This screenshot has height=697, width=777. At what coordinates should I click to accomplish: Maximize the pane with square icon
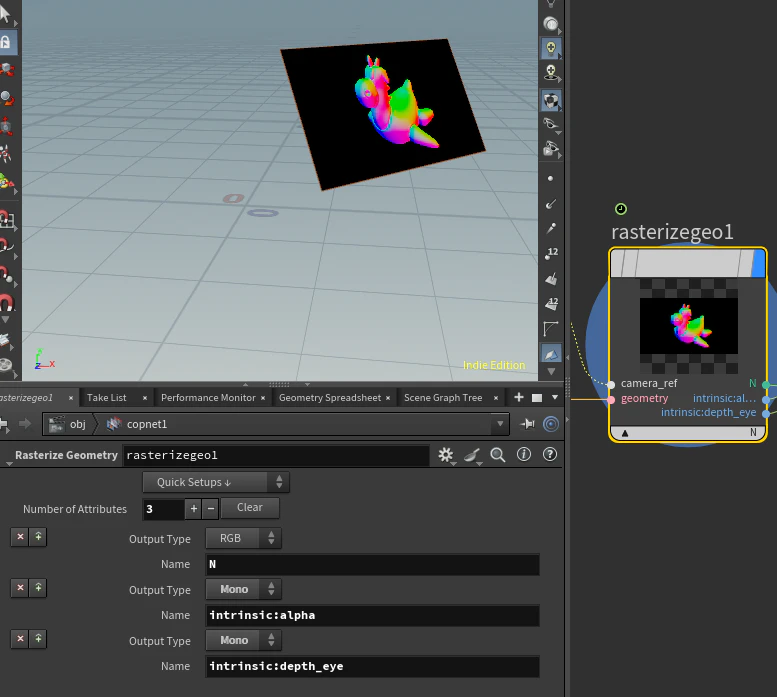pyautogui.click(x=537, y=398)
